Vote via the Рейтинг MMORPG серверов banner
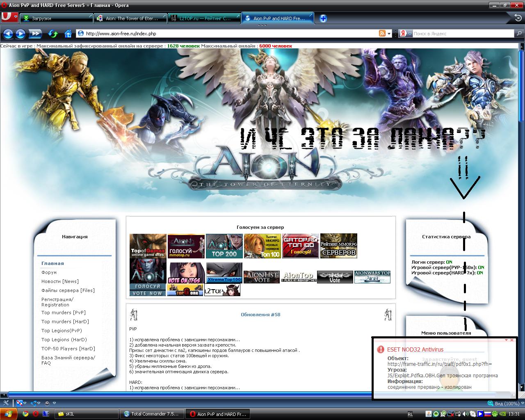The width and height of the screenshot is (525, 420). pos(339,246)
